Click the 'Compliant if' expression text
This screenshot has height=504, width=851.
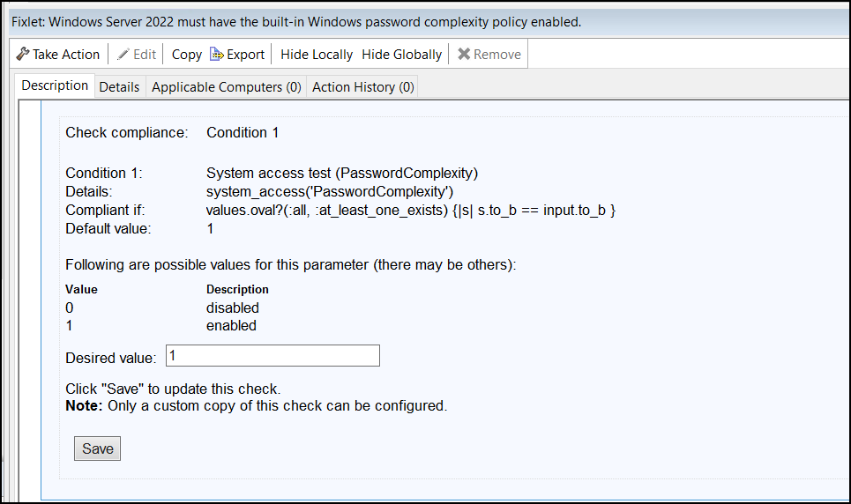pos(411,211)
